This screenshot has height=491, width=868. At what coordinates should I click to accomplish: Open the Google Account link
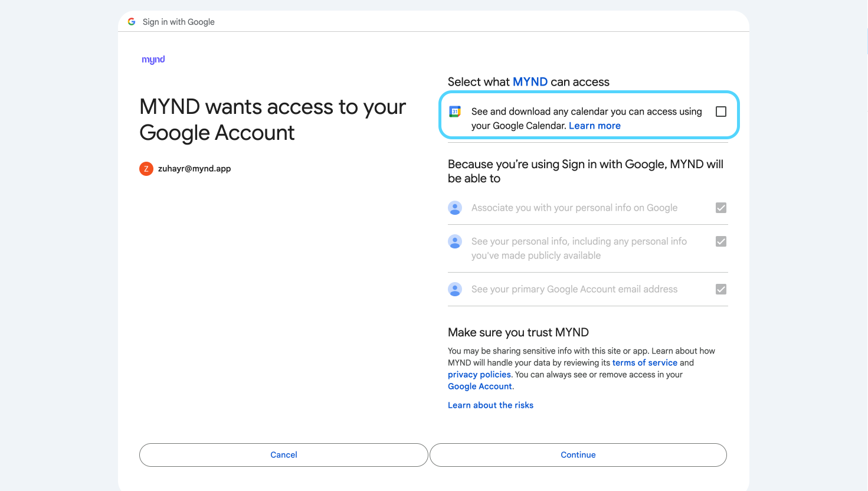(x=480, y=387)
